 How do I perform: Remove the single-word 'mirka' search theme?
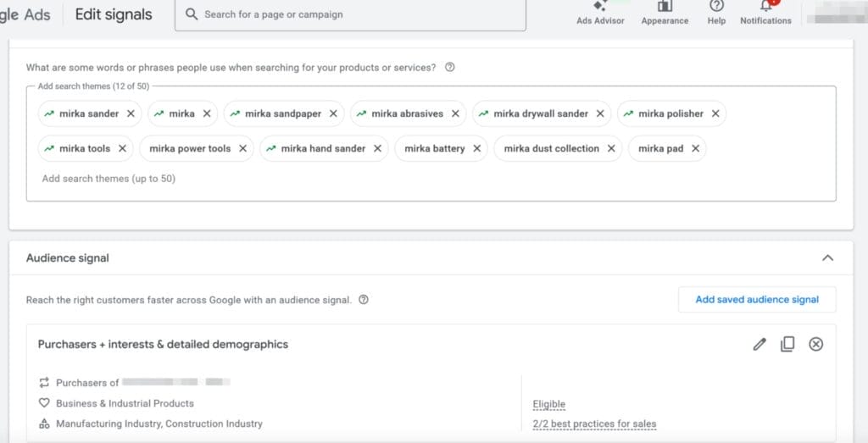point(207,114)
